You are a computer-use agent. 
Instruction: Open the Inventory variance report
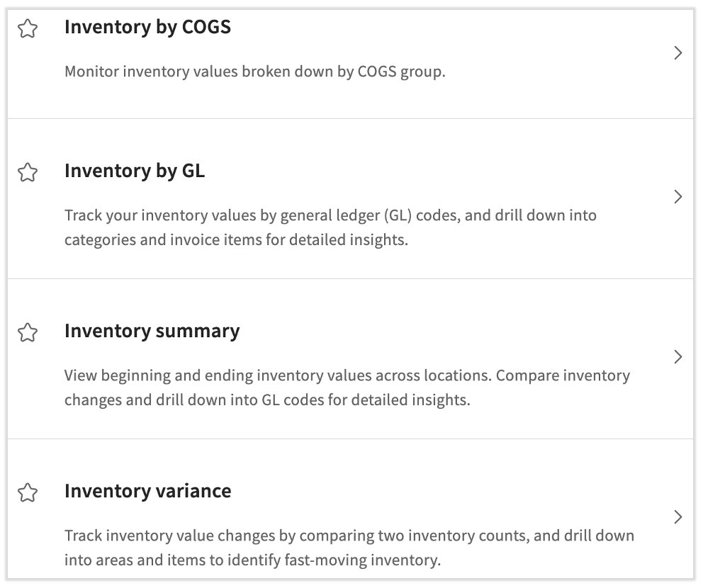point(147,490)
